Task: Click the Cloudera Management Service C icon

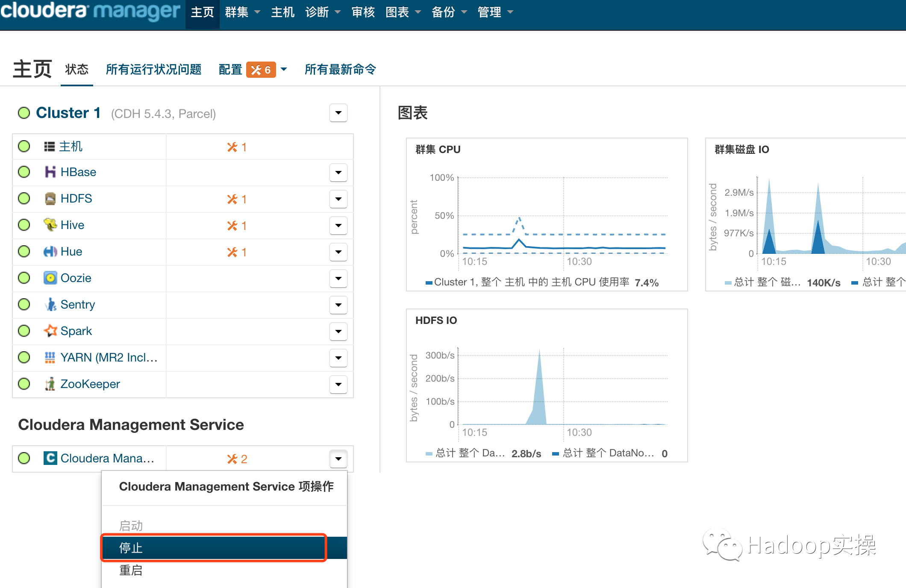Action: click(50, 458)
